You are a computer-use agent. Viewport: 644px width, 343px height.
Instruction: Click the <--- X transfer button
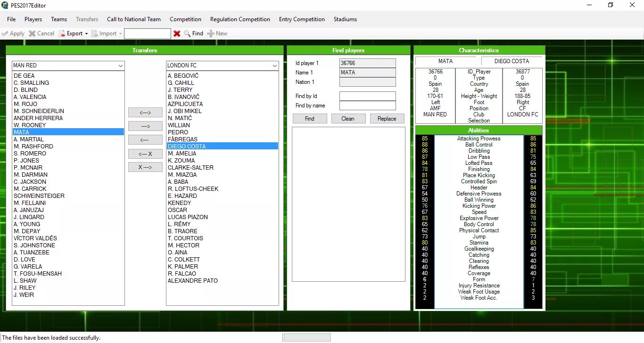(x=145, y=154)
